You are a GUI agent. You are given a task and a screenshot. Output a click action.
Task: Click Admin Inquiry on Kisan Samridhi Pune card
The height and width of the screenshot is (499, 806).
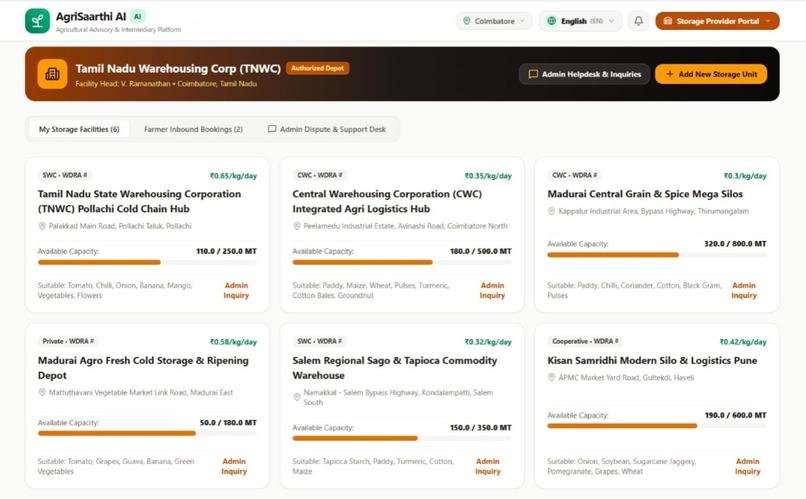click(747, 466)
